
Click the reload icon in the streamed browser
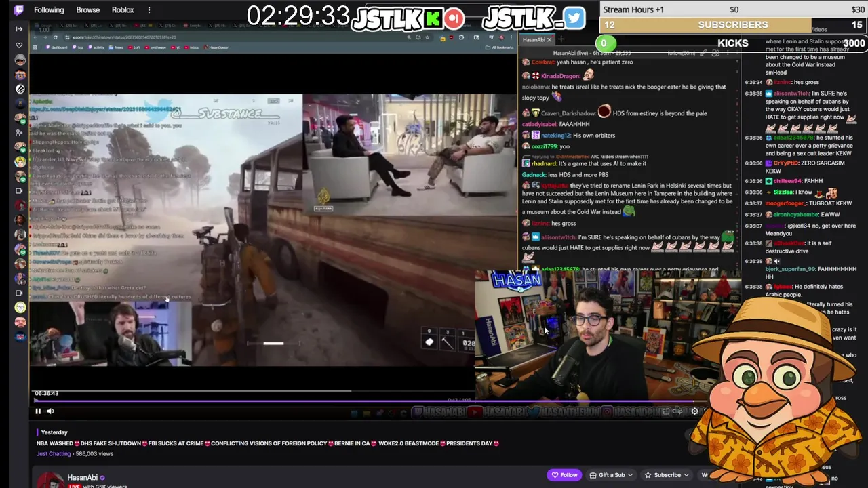56,37
